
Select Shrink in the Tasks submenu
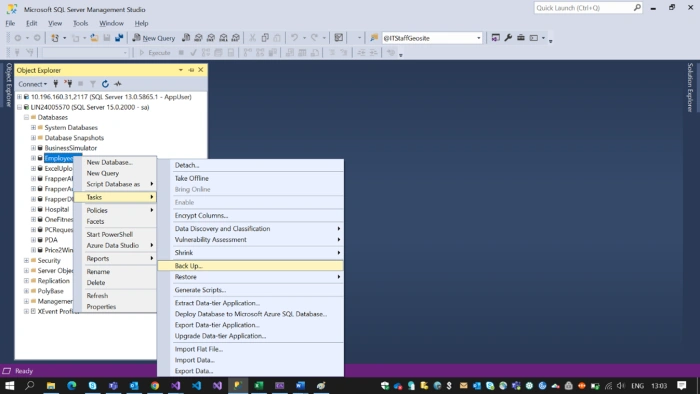250,253
